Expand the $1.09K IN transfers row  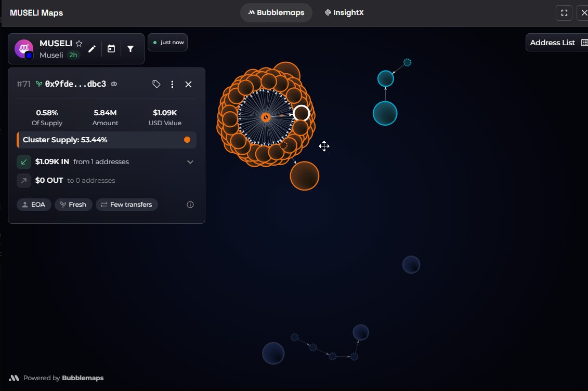pos(107,162)
